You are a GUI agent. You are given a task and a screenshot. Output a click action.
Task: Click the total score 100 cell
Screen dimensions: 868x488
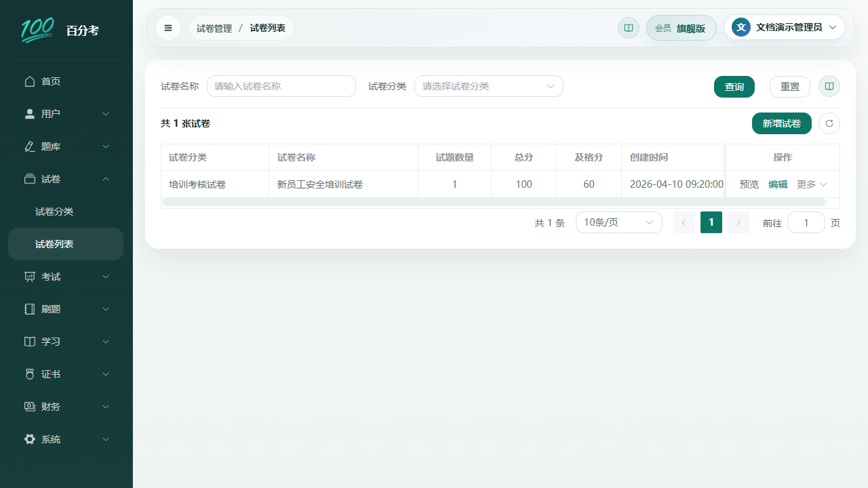point(524,184)
